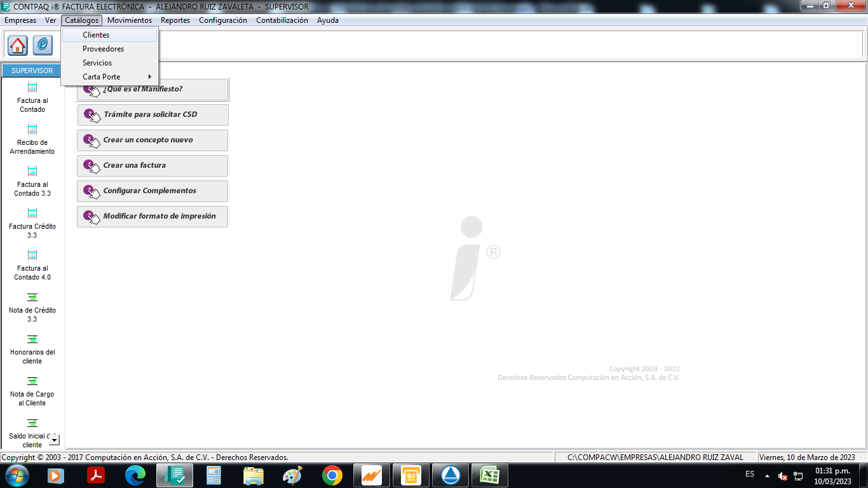Open Nota de Crédito 3.3 shortcut
The width and height of the screenshot is (868, 488).
tap(32, 308)
